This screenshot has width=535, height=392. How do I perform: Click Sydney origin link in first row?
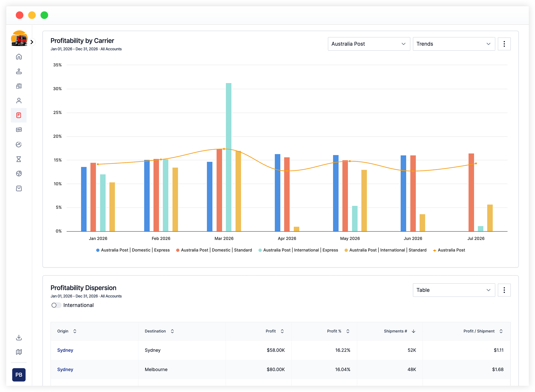(65, 350)
